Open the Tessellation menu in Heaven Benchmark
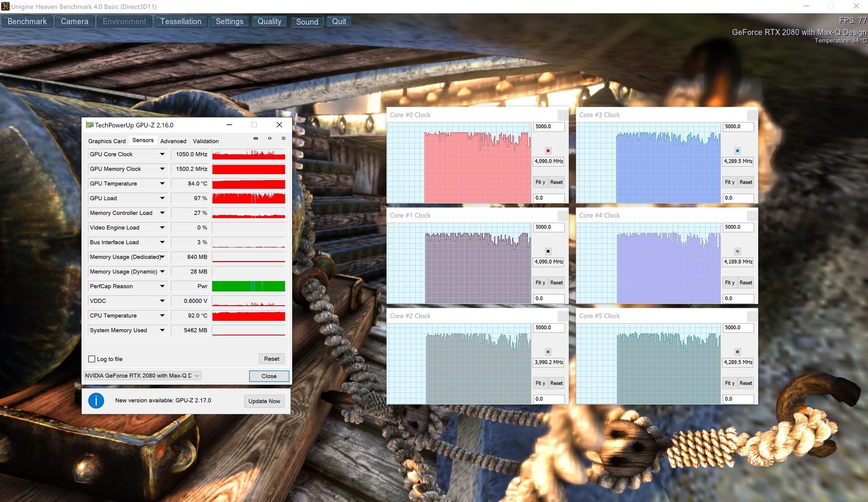Image resolution: width=868 pixels, height=502 pixels. tap(181, 22)
